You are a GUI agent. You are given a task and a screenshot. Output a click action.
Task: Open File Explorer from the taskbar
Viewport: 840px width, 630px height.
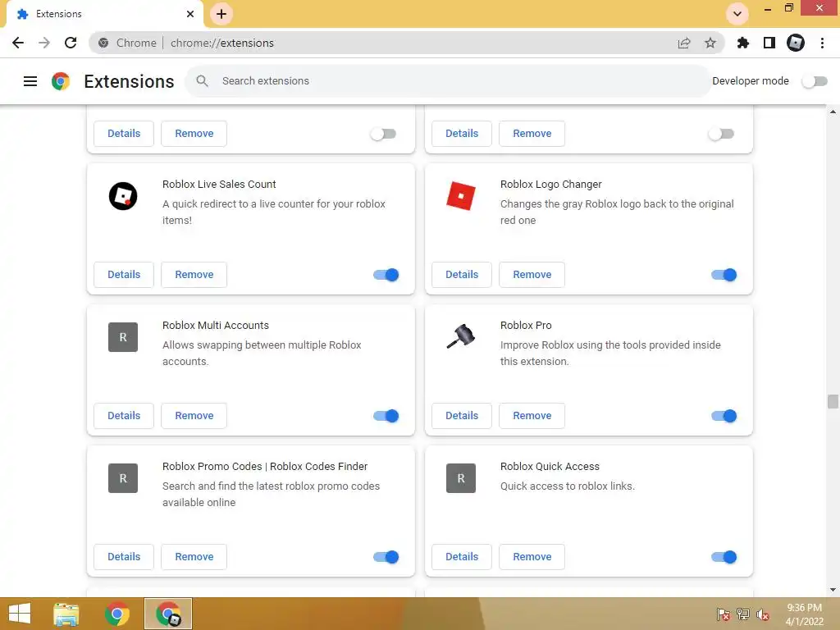tap(66, 614)
